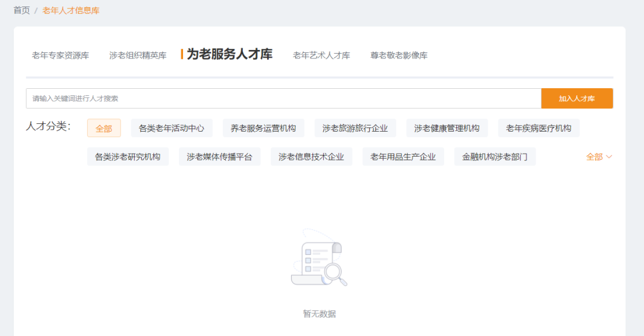Expand all categories with 全部 chevron
Image resolution: width=644 pixels, height=336 pixels.
(599, 157)
